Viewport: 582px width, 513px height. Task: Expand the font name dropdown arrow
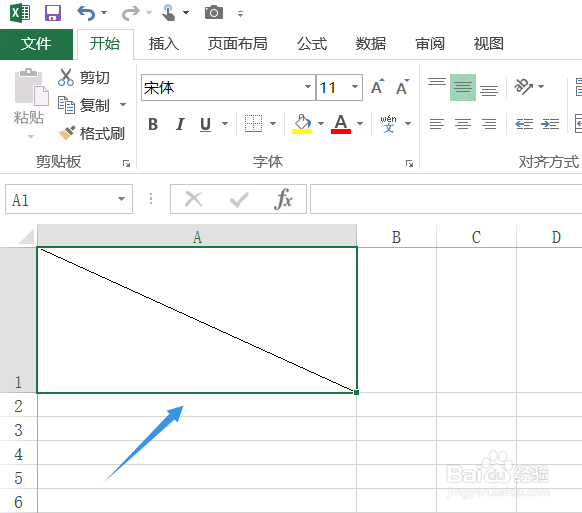[308, 87]
